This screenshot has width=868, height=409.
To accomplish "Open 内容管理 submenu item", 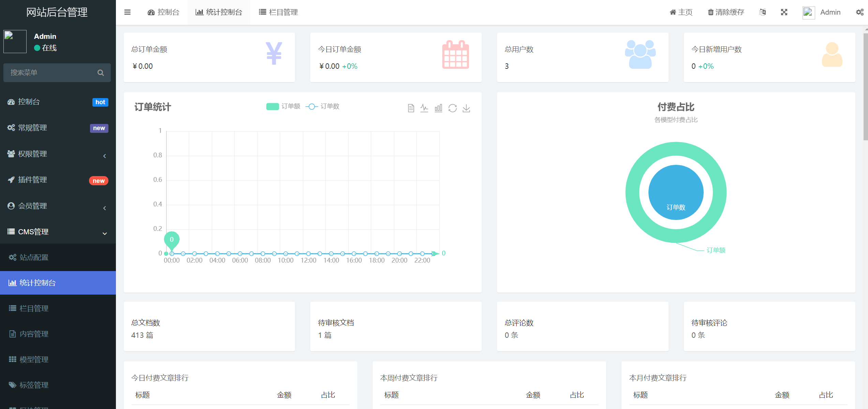I will pyautogui.click(x=58, y=334).
